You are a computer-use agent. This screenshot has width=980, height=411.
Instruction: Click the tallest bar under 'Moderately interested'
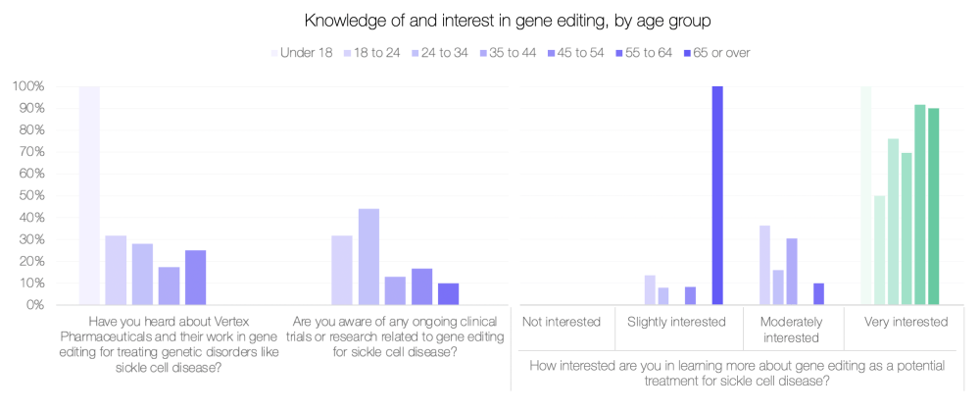[765, 265]
